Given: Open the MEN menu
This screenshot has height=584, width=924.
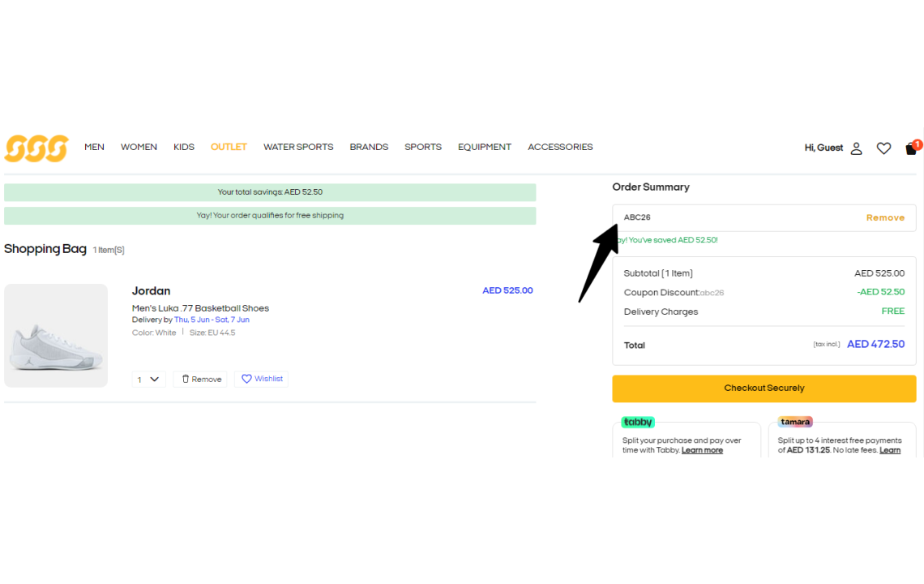Looking at the screenshot, I should pyautogui.click(x=94, y=147).
